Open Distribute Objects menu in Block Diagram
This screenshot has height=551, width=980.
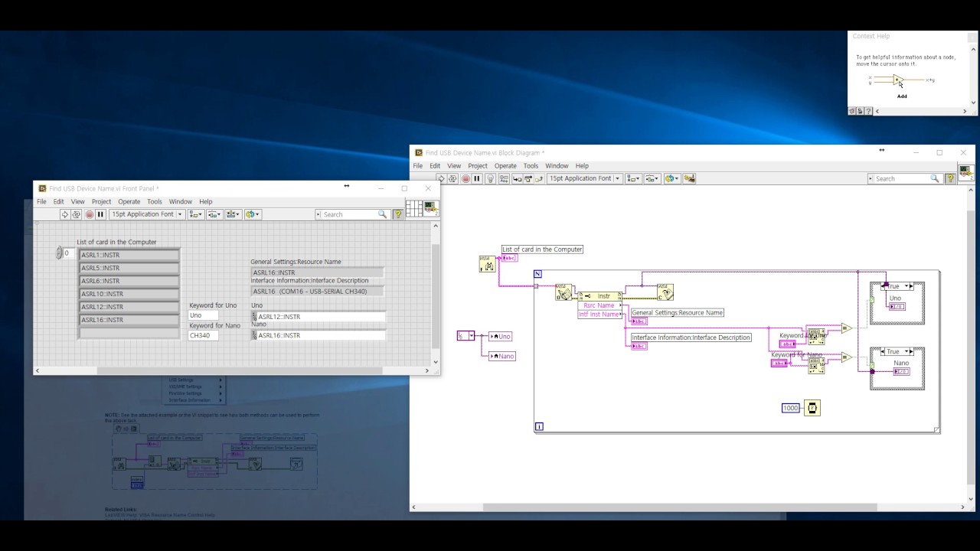pyautogui.click(x=652, y=178)
